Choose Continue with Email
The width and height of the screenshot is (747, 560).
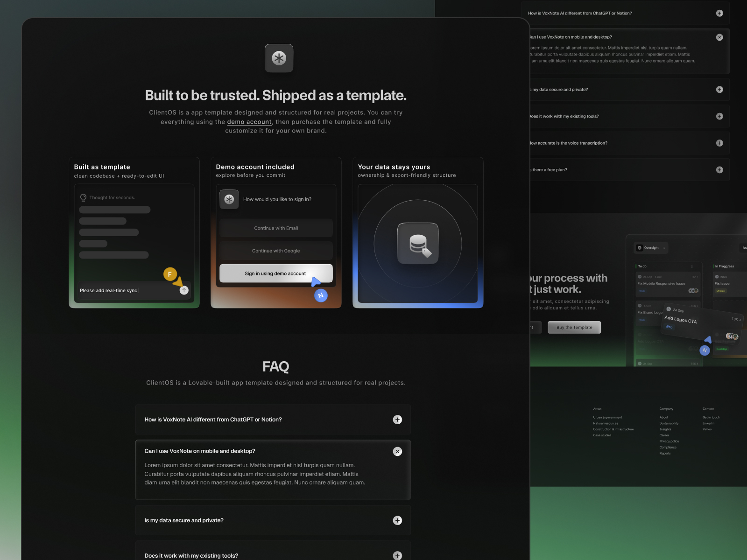(x=276, y=228)
